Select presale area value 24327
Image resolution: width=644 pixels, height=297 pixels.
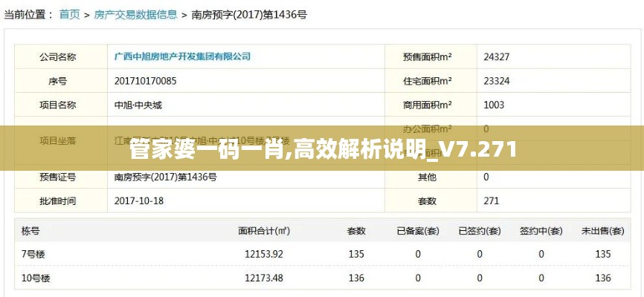[x=496, y=57]
